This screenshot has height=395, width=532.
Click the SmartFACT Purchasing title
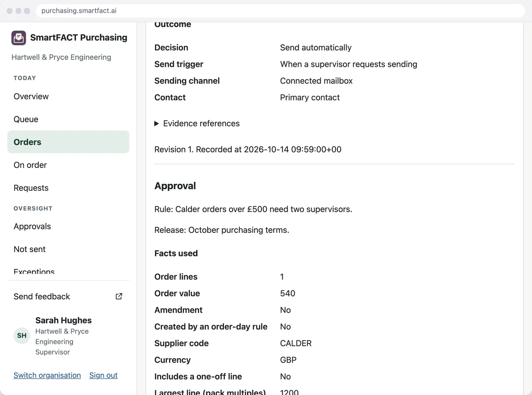[79, 37]
